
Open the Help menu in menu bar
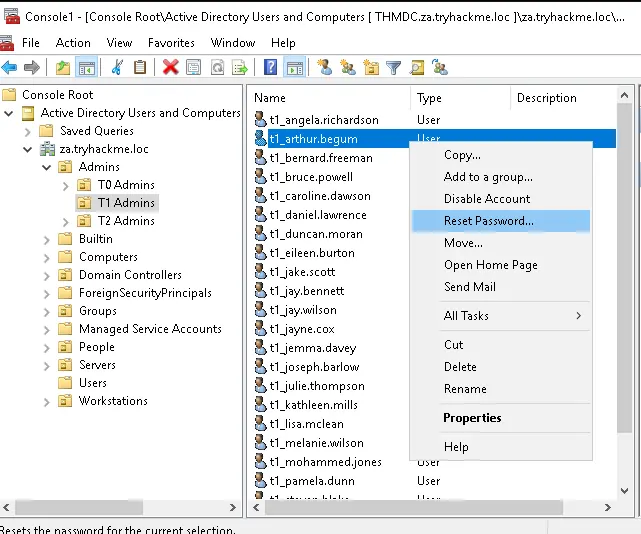(x=283, y=43)
